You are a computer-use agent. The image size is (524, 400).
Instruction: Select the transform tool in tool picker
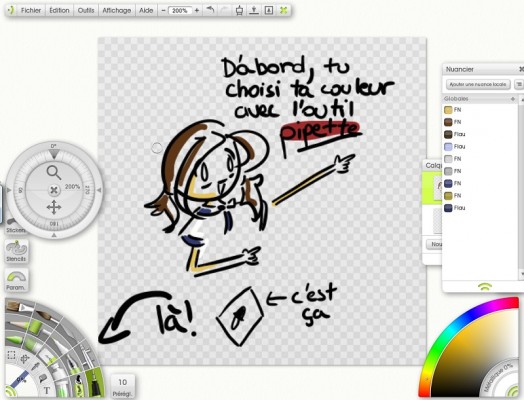coord(25,359)
